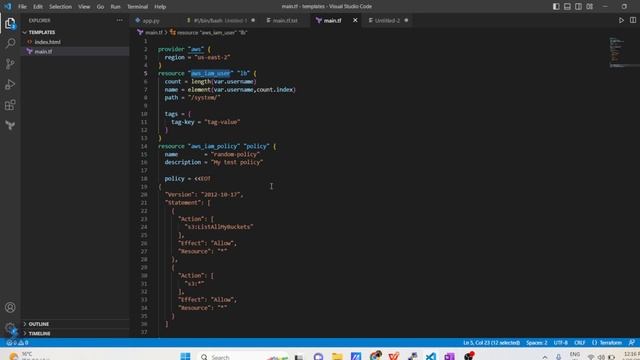This screenshot has width=640, height=360.
Task: Expand the TIMELINE section
Action: (x=76, y=333)
